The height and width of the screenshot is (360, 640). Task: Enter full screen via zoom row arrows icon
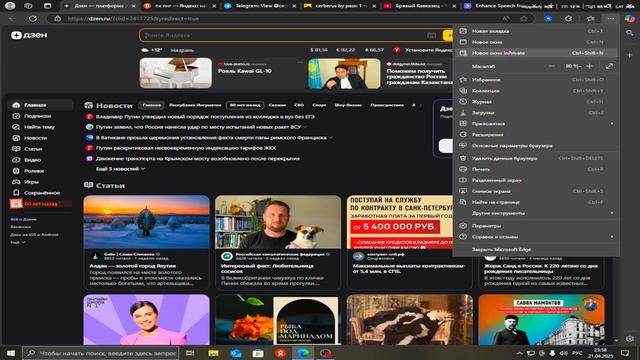[x=609, y=66]
